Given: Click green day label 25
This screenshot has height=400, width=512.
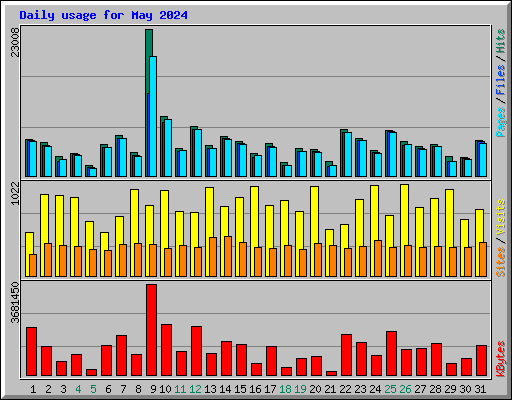Looking at the screenshot, I should [x=390, y=389].
